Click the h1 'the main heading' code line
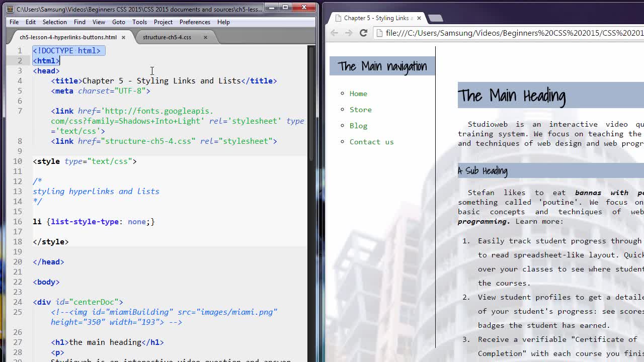Image resolution: width=644 pixels, height=362 pixels. 107,342
